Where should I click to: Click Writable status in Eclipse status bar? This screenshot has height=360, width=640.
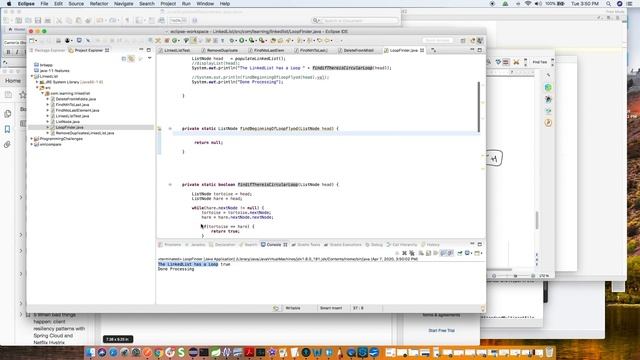coord(293,308)
